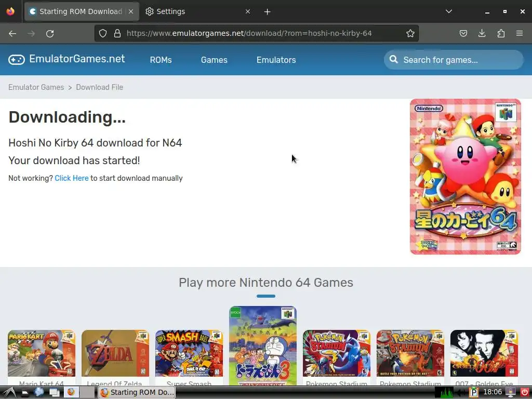532x399 pixels.
Task: Select the Starting ROM Download tab
Action: pyautogui.click(x=82, y=11)
